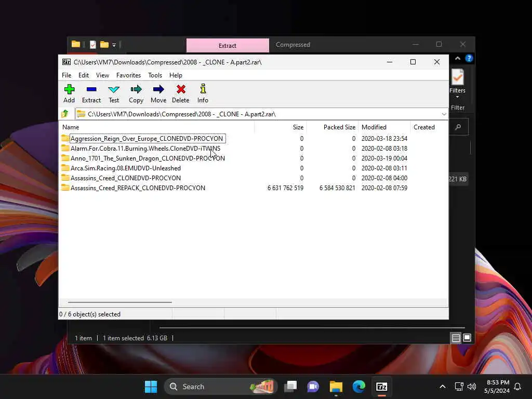Screen dimensions: 532x399
Task: Expand the address path dropdown
Action: tap(444, 114)
